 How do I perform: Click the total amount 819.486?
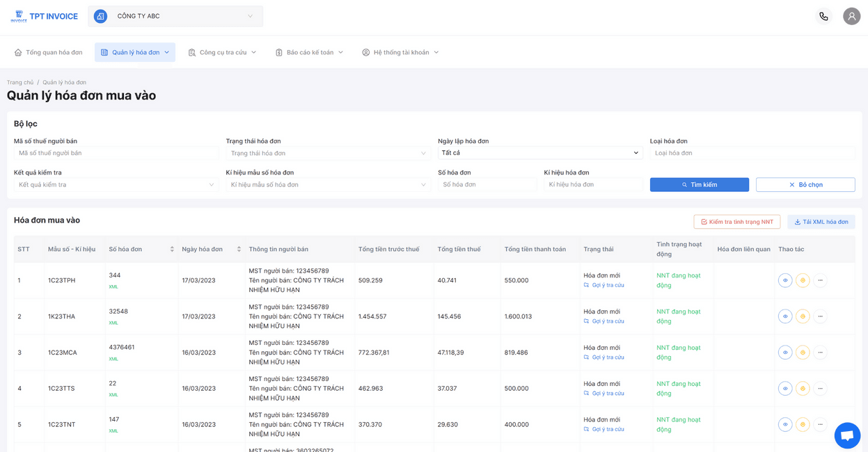(516, 353)
